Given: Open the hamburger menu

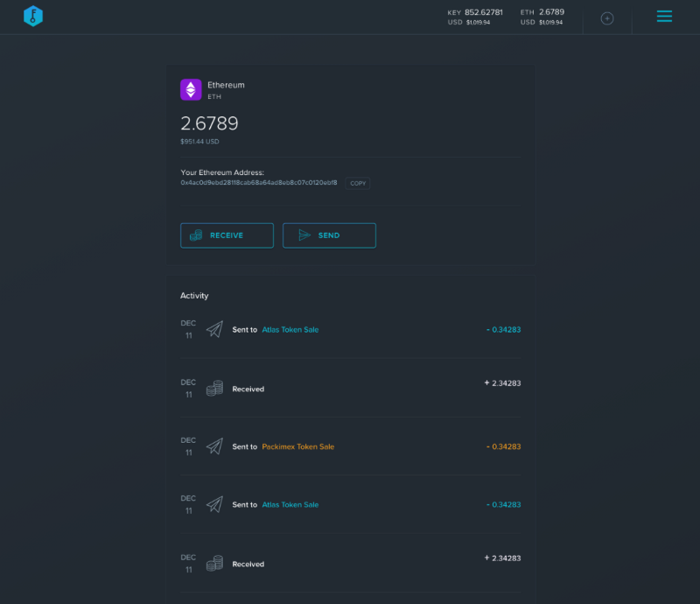Looking at the screenshot, I should [x=664, y=17].
